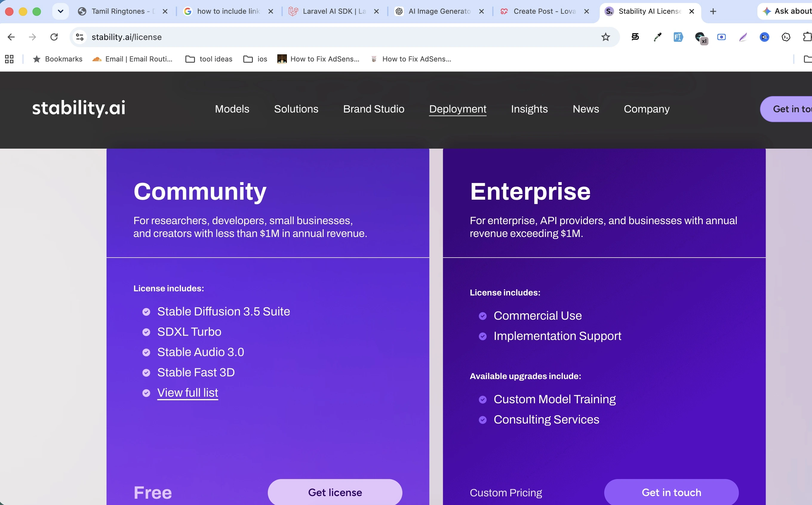812x505 pixels.
Task: Click Stable Audio 3.0 list item
Action: [x=200, y=352]
